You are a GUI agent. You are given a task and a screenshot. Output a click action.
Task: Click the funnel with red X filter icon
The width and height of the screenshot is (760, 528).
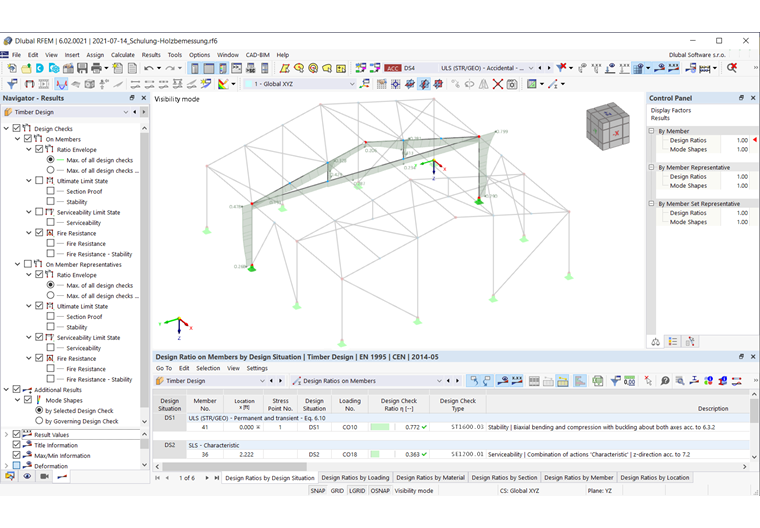(561, 68)
